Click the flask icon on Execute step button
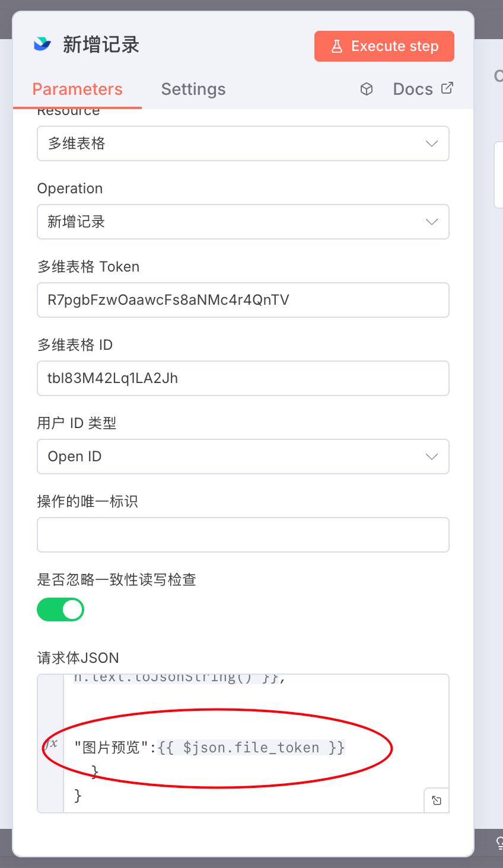This screenshot has height=868, width=503. [337, 46]
